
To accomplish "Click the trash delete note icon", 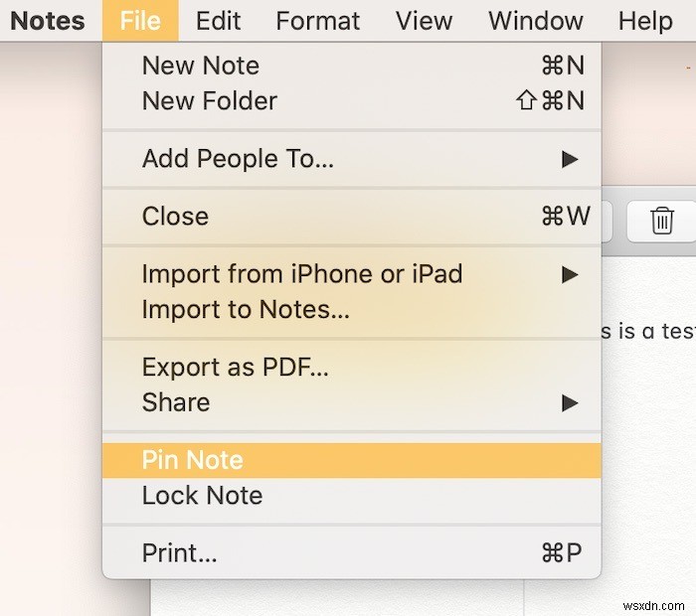I will tap(662, 221).
